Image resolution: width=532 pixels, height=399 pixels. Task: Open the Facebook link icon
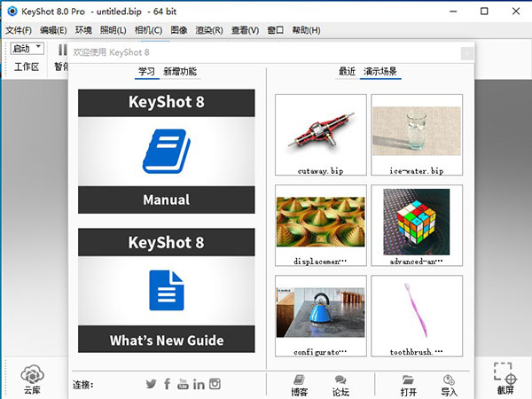pyautogui.click(x=167, y=384)
